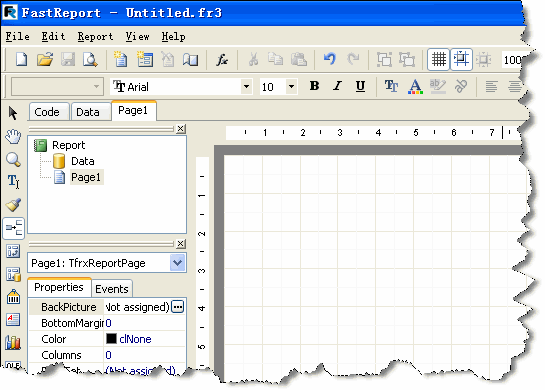Click the Columns property value 0
The width and height of the screenshot is (545, 390).
[x=108, y=355]
